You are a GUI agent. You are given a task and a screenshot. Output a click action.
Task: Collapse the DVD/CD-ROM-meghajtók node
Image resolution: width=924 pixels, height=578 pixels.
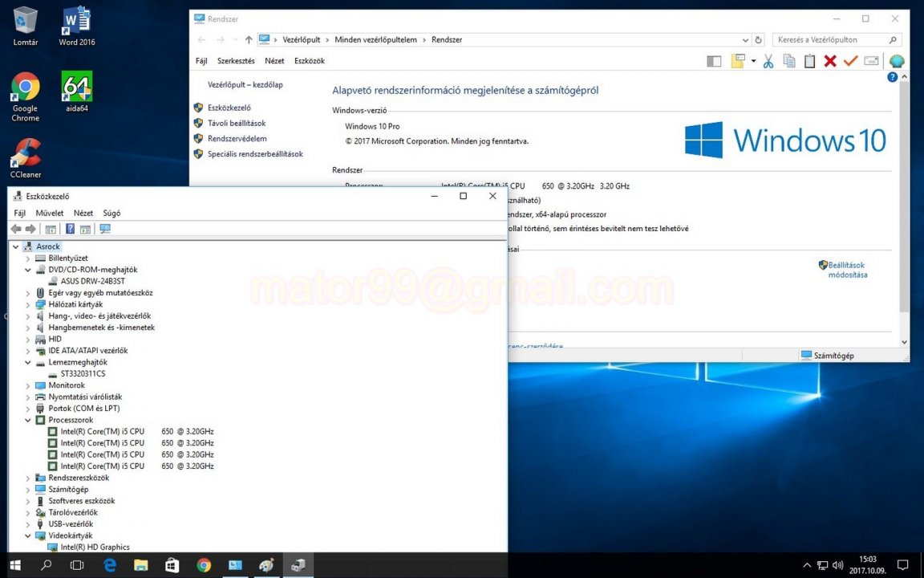[x=28, y=270]
